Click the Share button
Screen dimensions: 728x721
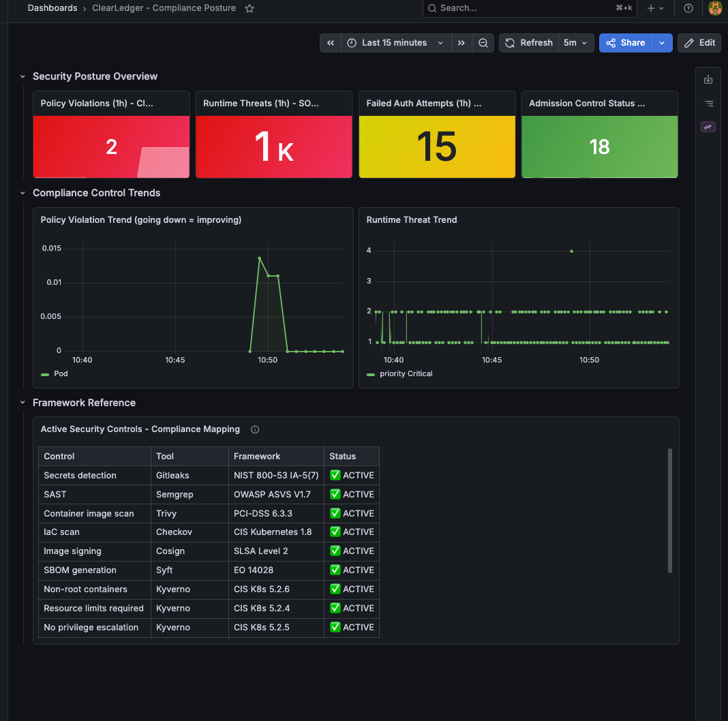625,43
